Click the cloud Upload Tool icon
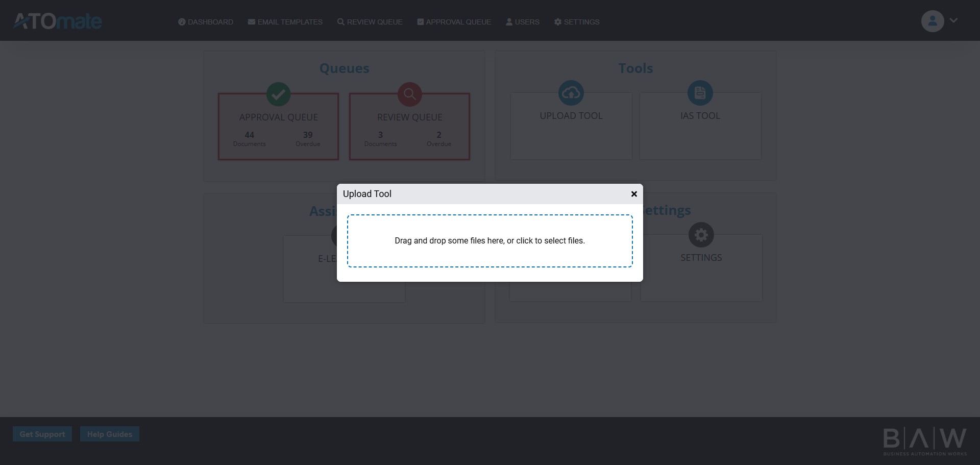The image size is (980, 465). 571,93
